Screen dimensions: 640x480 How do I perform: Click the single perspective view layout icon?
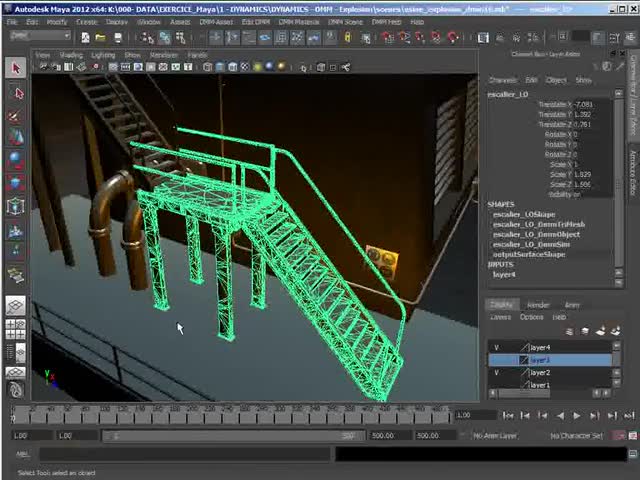(16, 306)
